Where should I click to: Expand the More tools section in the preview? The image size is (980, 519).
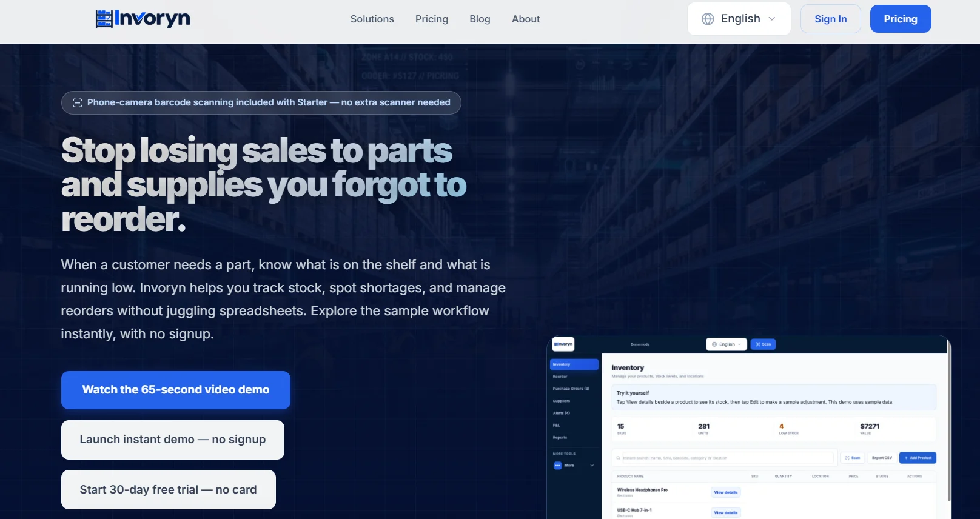pyautogui.click(x=574, y=466)
